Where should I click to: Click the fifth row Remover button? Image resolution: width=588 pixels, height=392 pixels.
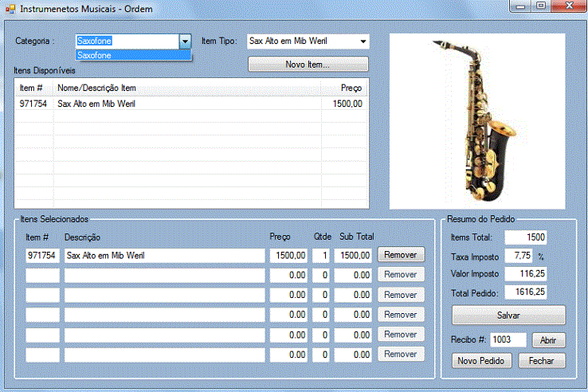[x=401, y=334]
